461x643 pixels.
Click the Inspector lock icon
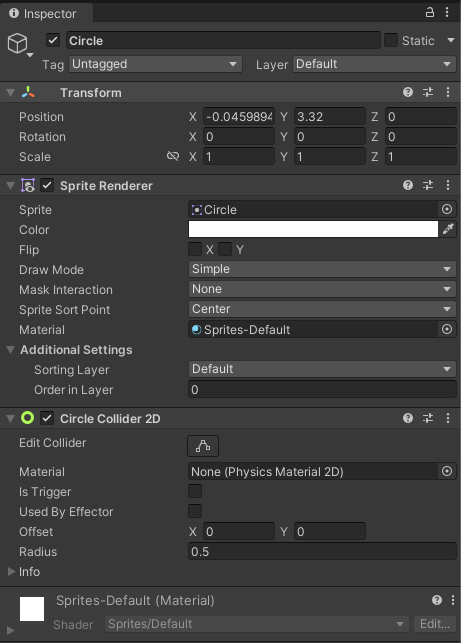point(429,12)
